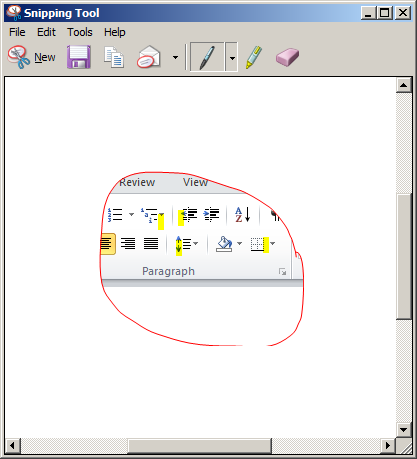Click Shading dropdown arrow in snip

(x=239, y=244)
